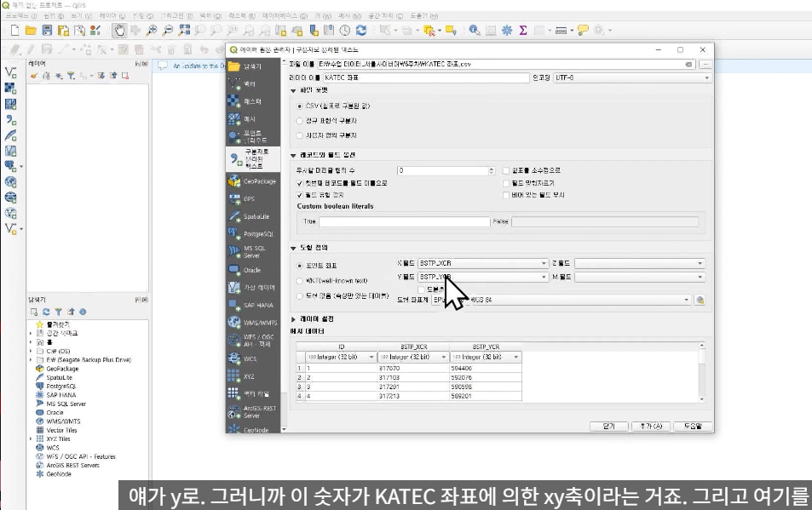This screenshot has width=812, height=510.
Task: Click the header lines to discard spin box
Action: click(446, 170)
